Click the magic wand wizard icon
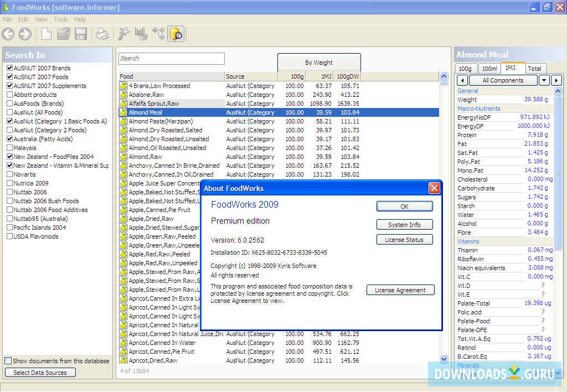Viewport: 567px width, 392px height. pyautogui.click(x=124, y=34)
